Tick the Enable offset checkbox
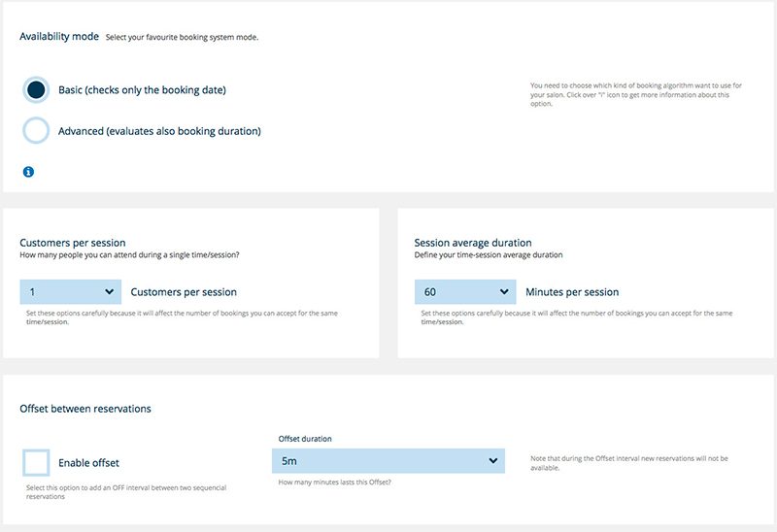Screen dimensions: 777x532 tap(36, 462)
